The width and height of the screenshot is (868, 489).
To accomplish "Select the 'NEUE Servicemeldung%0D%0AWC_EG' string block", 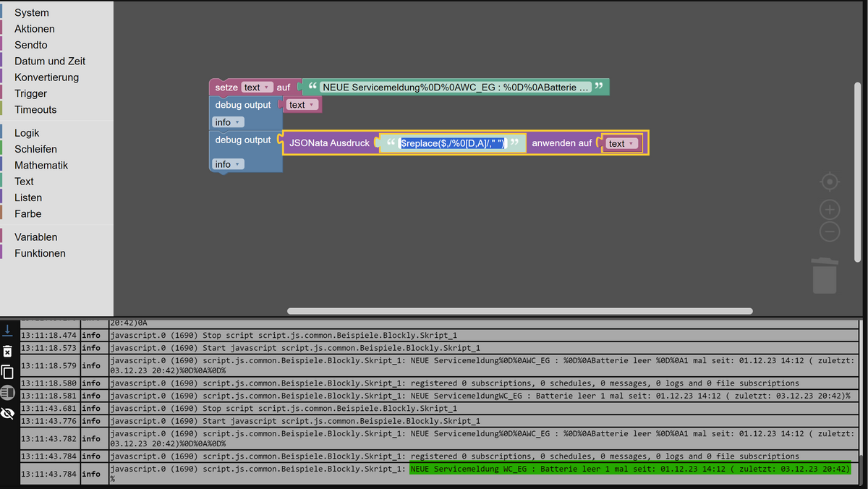I will click(x=456, y=88).
